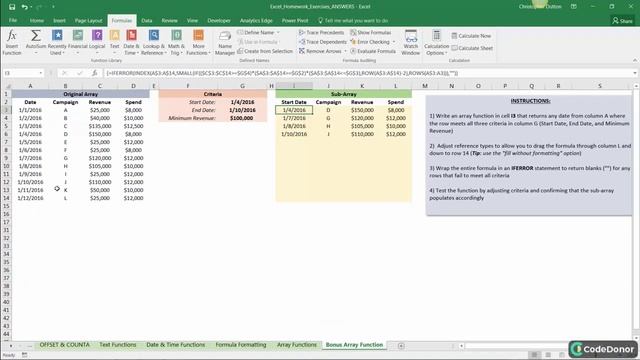Screen dimensions: 640x360
Task: Switch to the Developer tab
Action: [219, 20]
